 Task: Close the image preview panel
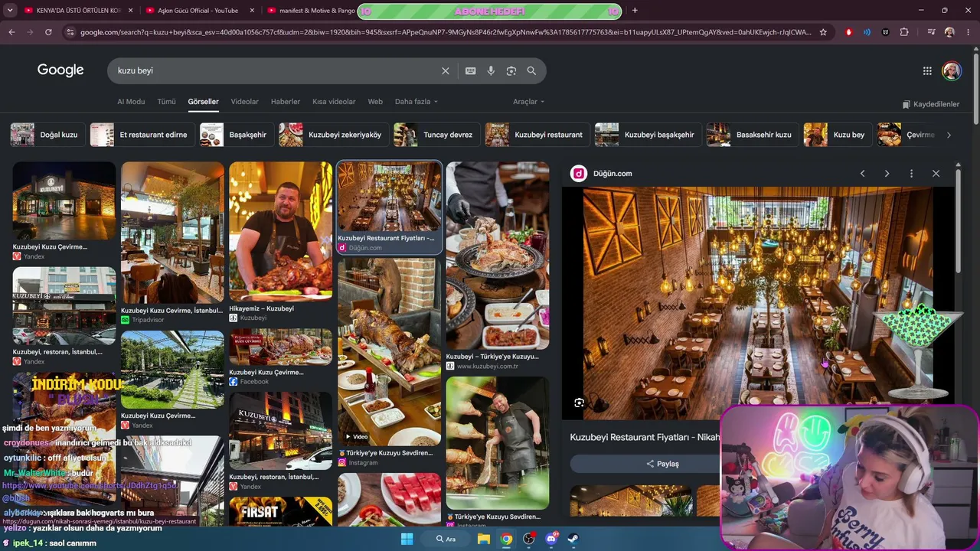click(936, 174)
